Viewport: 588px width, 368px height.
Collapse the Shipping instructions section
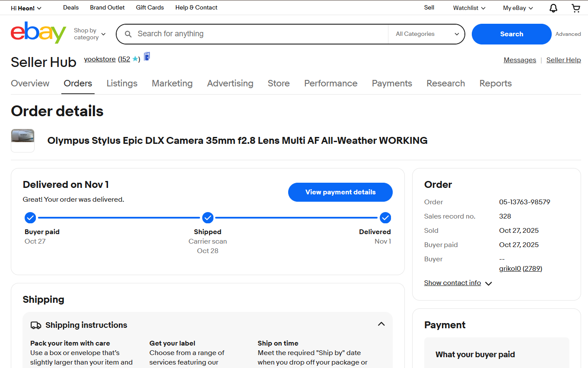pos(381,324)
